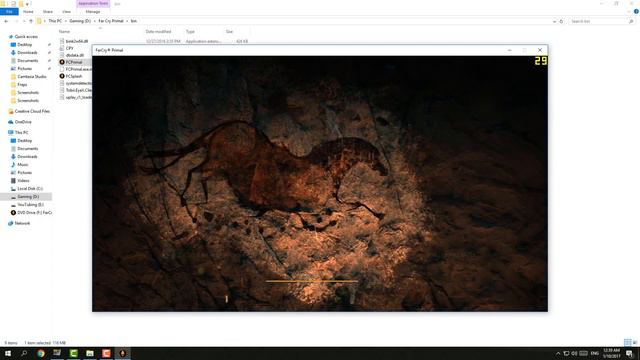Refresh the File Explorer folder view

coord(561,21)
